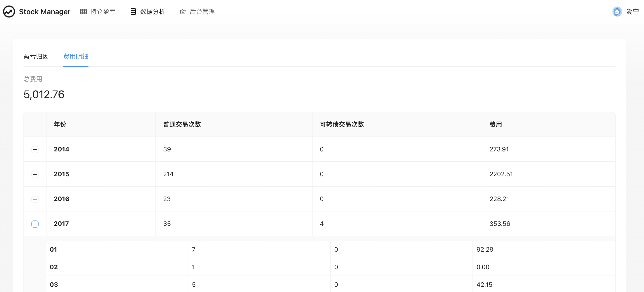Image resolution: width=644 pixels, height=292 pixels.
Task: Click the 年份 column header
Action: pos(60,124)
